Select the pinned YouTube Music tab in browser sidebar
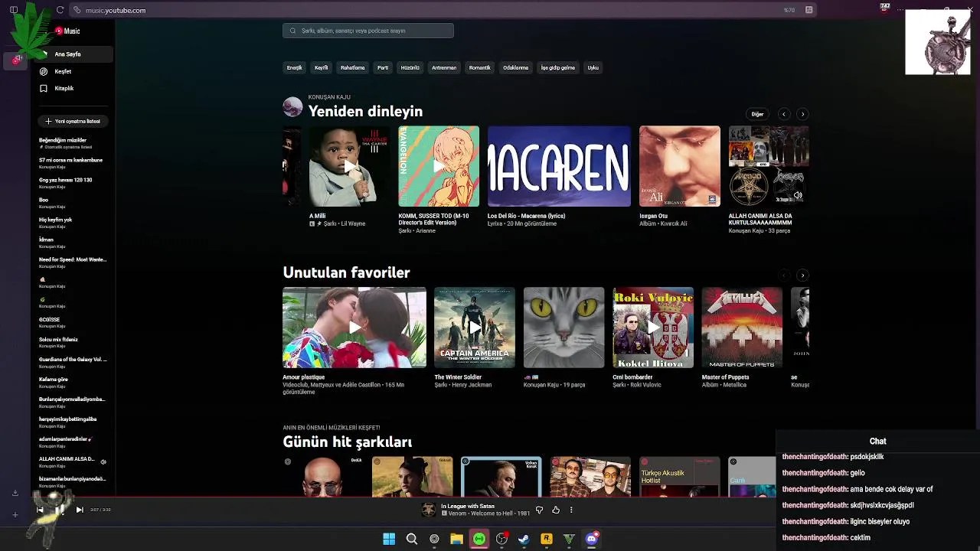Image resolution: width=980 pixels, height=551 pixels. [16, 60]
